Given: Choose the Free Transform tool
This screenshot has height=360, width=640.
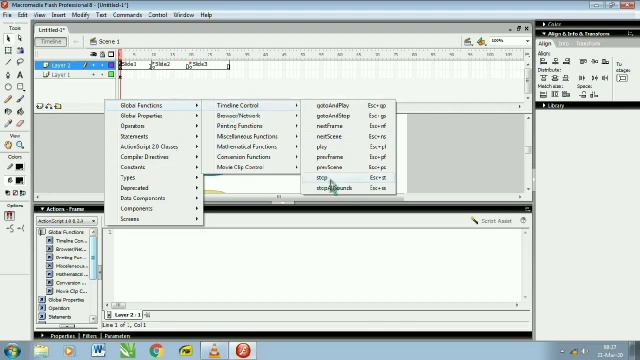Looking at the screenshot, I should pos(8,51).
